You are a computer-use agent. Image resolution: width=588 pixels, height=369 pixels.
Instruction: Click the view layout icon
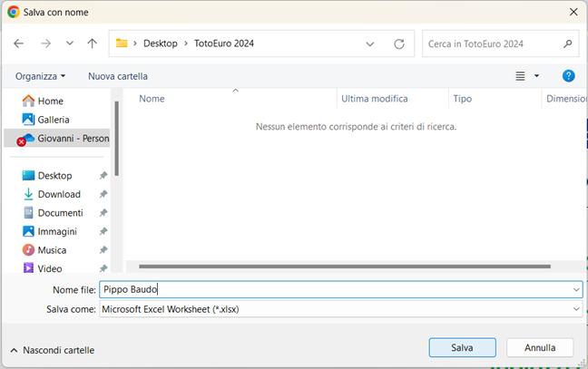(520, 76)
